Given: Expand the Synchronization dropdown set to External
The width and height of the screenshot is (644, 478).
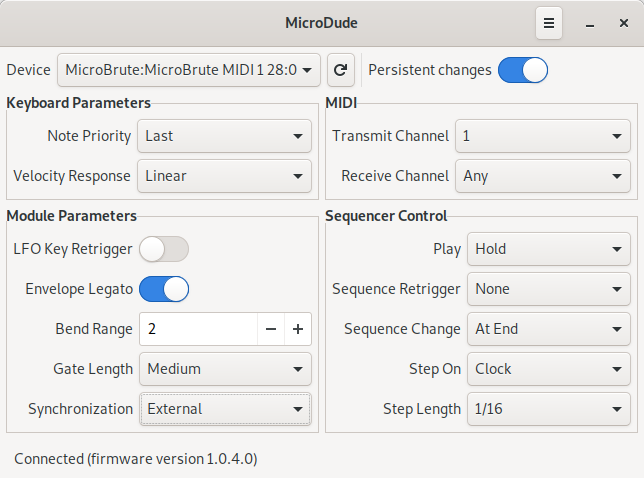Looking at the screenshot, I should (x=225, y=409).
